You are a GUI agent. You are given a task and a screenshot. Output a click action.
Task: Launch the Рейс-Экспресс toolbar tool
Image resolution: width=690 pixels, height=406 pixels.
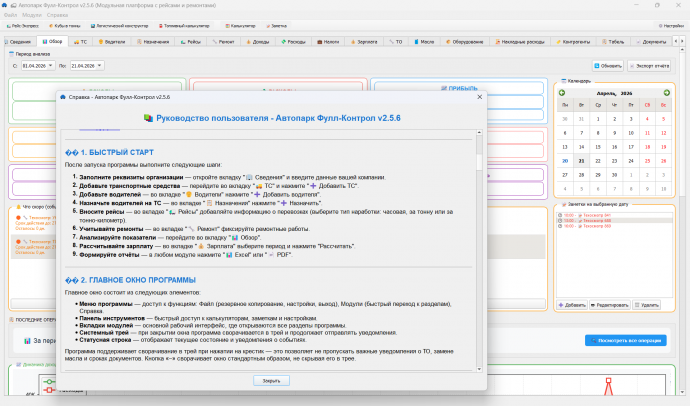(x=22, y=26)
